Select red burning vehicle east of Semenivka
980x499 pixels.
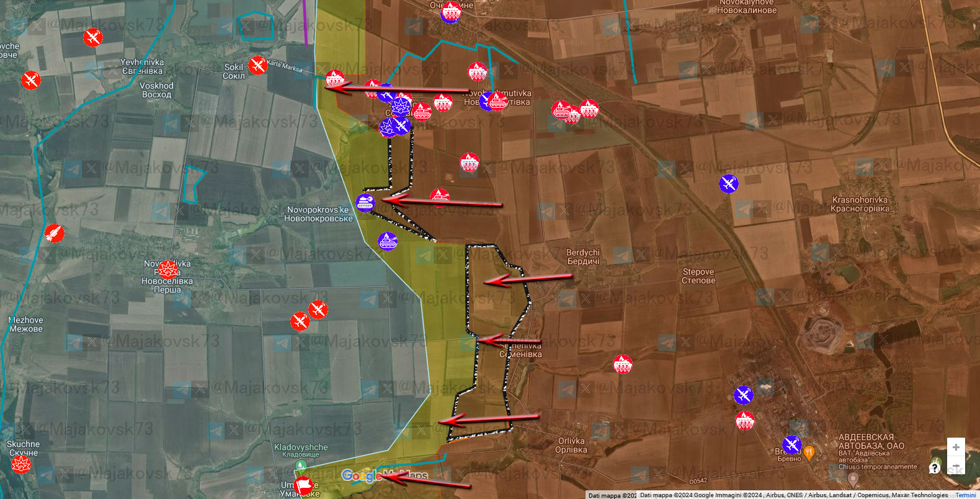pyautogui.click(x=623, y=364)
